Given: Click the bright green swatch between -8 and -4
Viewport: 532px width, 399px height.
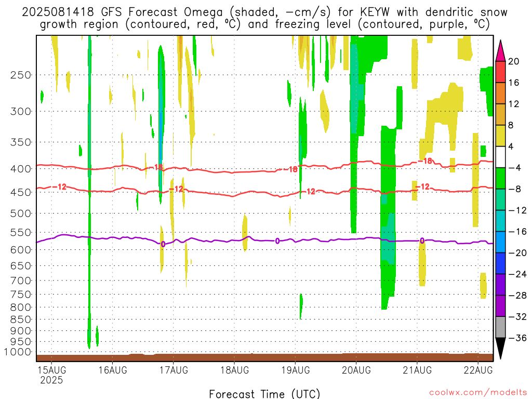Looking at the screenshot, I should click(500, 178).
